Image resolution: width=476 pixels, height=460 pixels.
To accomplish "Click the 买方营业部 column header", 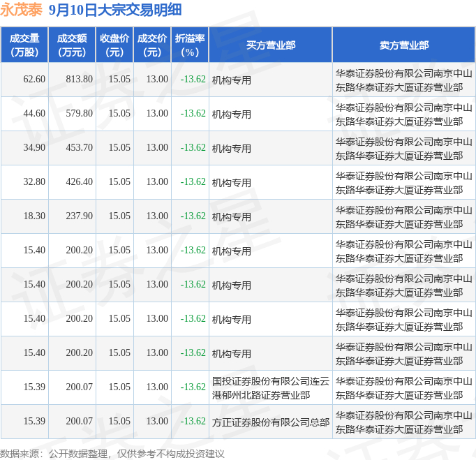I will tap(270, 45).
